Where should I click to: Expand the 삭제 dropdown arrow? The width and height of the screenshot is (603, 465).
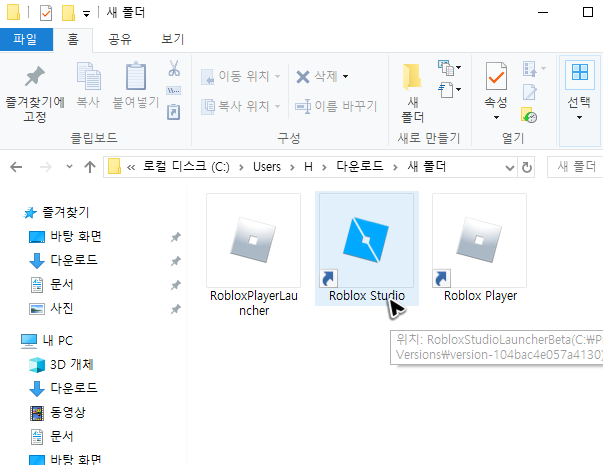coord(346,76)
